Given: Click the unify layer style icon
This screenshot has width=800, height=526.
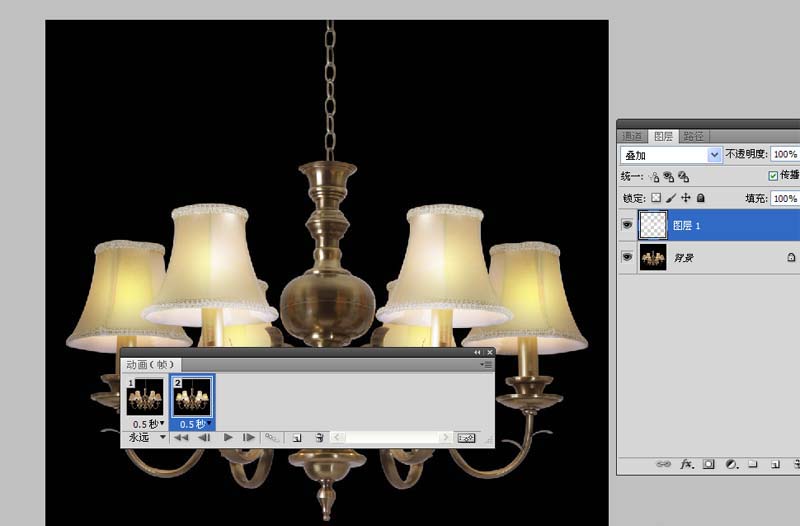Looking at the screenshot, I should (684, 177).
